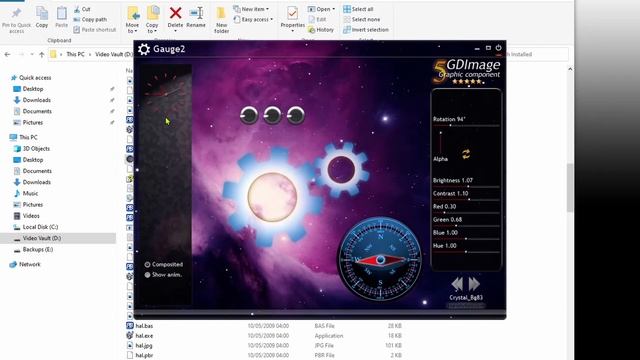Adjust the Brightness 1.07 slider

click(466, 187)
